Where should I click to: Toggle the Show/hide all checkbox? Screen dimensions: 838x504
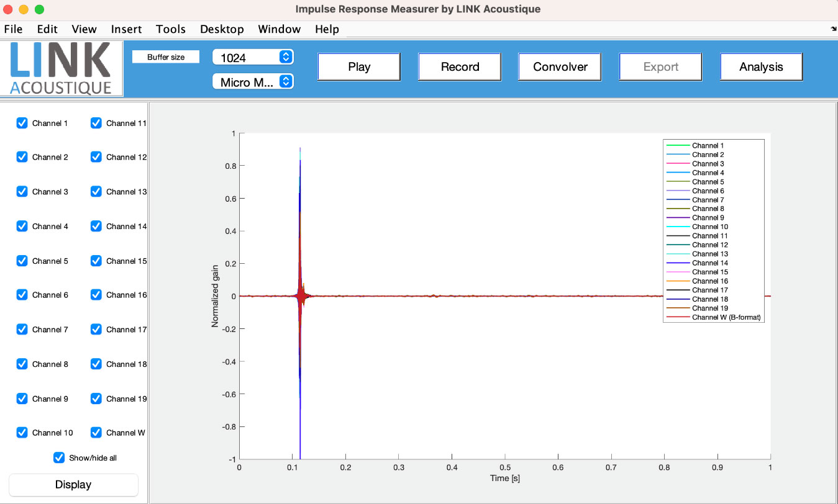59,457
